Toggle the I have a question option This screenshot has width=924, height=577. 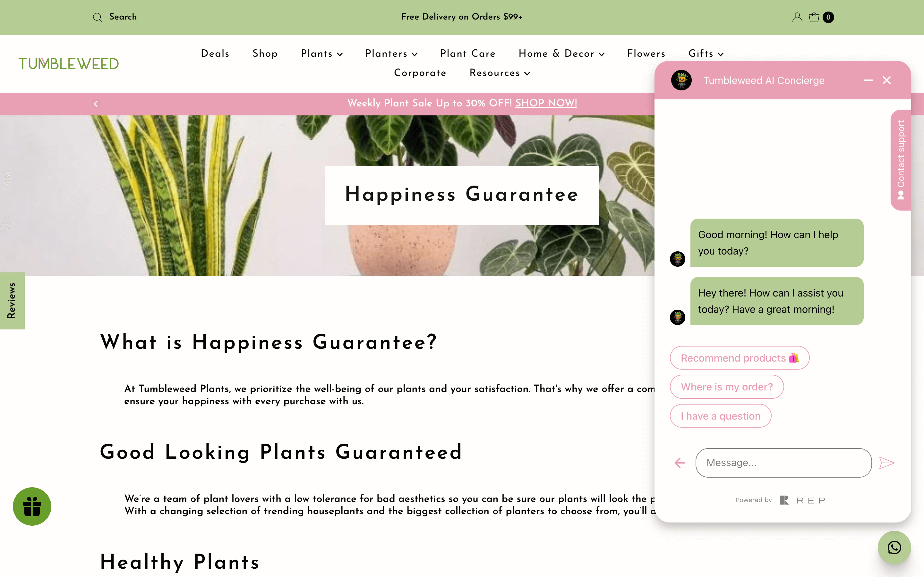coord(721,415)
